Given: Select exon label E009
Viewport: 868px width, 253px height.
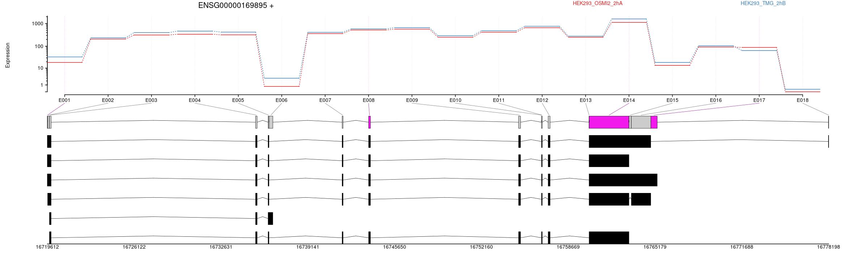Looking at the screenshot, I should [412, 100].
